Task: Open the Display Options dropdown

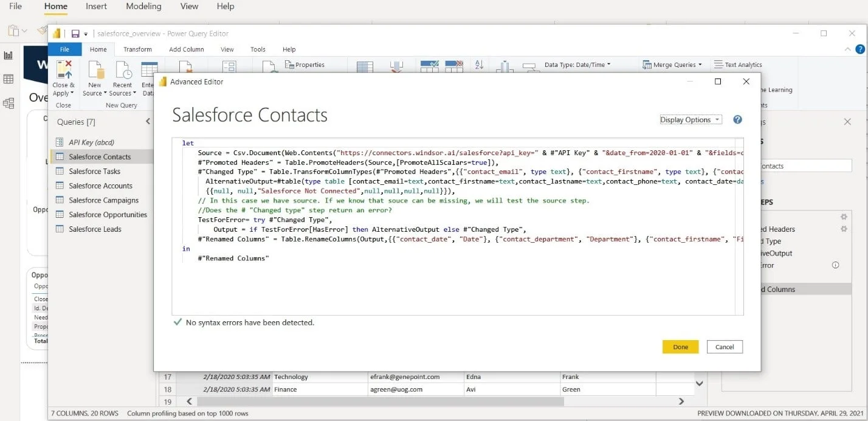Action: click(691, 120)
